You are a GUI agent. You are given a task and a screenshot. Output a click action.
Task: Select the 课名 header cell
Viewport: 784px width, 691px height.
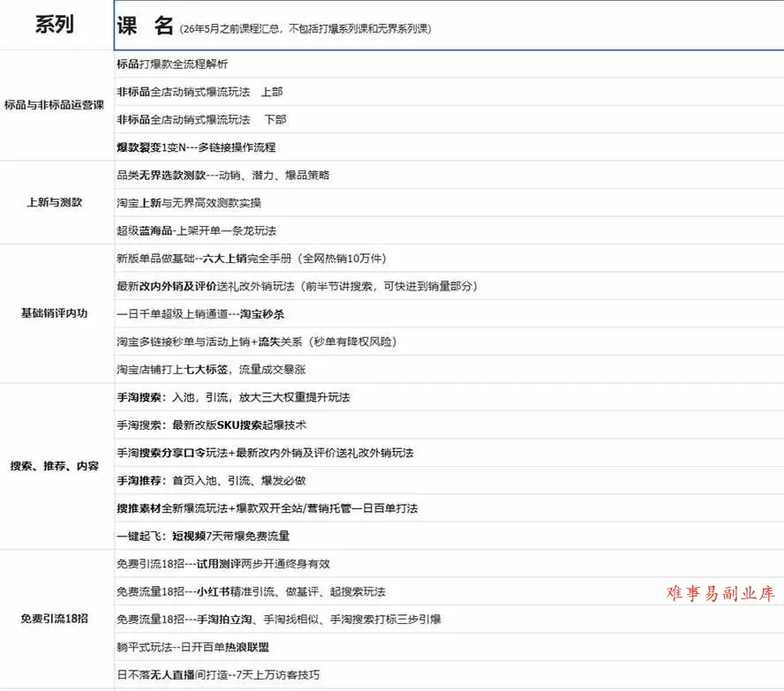tap(449, 25)
